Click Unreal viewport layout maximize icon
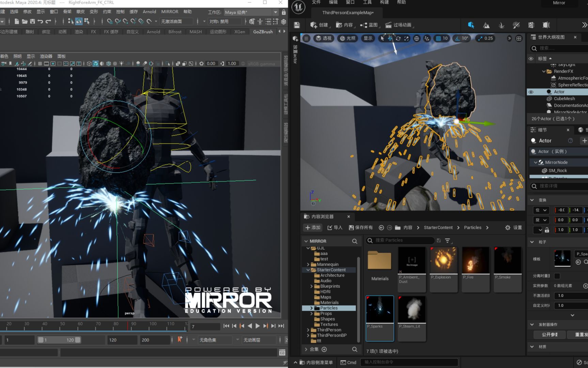The height and width of the screenshot is (368, 588). 519,39
